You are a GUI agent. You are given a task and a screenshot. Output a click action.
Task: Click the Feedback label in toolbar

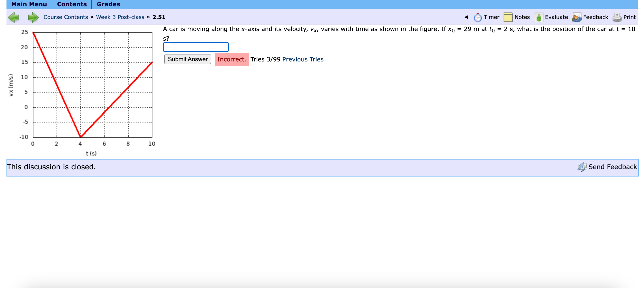(x=595, y=17)
